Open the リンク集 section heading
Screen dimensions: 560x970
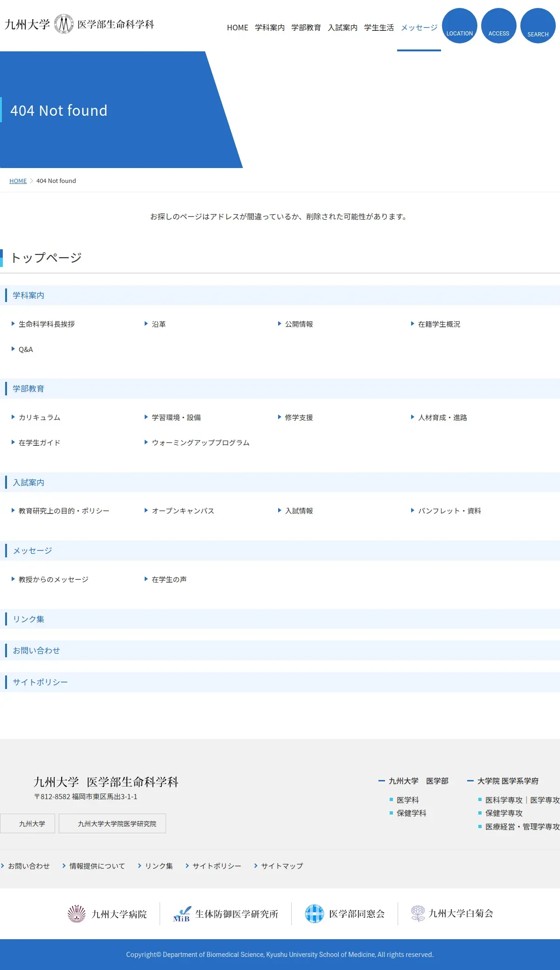tap(28, 619)
